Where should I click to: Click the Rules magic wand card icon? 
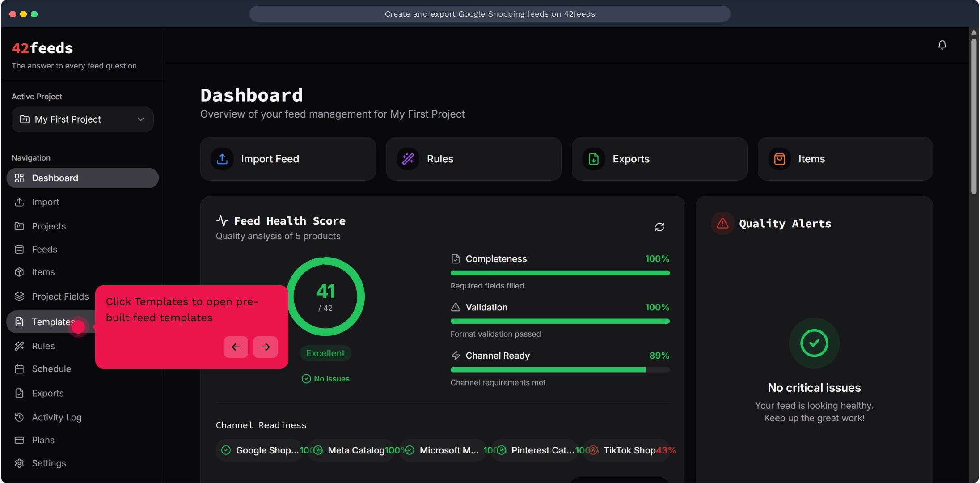coord(408,159)
